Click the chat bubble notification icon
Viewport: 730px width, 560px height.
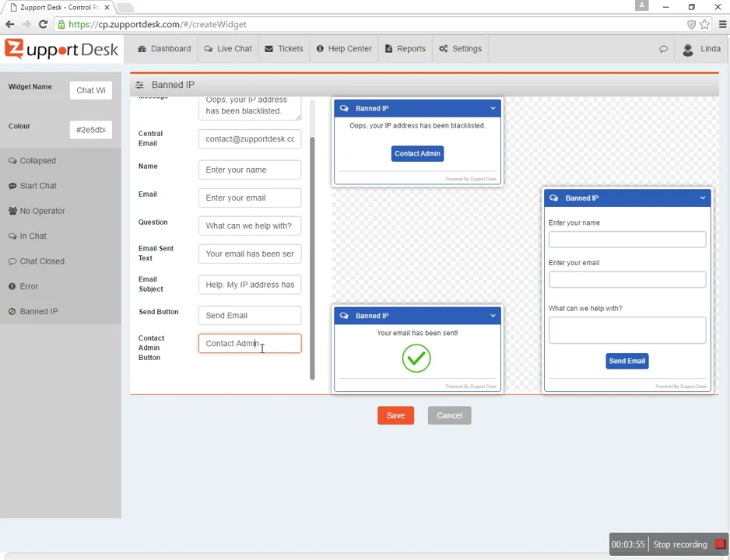click(663, 49)
